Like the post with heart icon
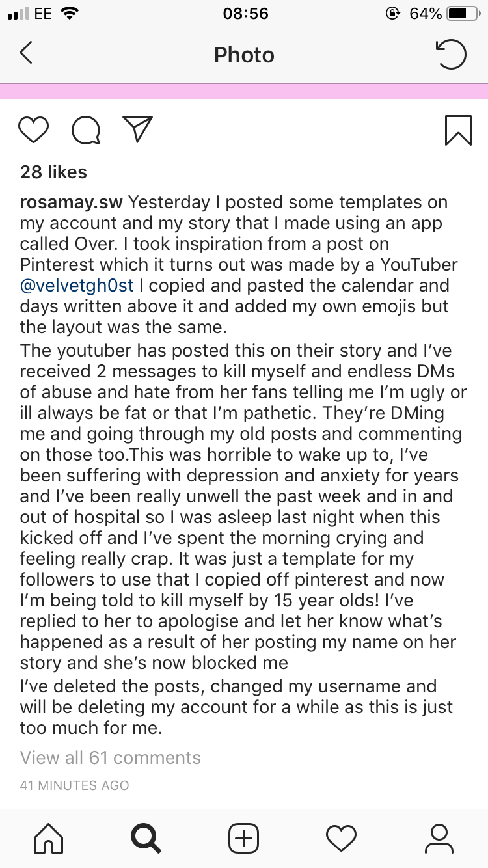 pyautogui.click(x=34, y=129)
